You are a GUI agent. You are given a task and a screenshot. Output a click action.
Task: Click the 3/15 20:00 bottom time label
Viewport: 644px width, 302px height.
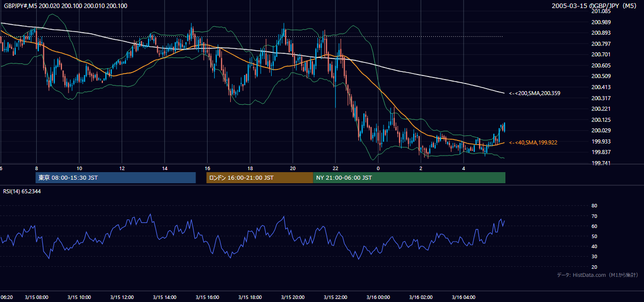293,297
